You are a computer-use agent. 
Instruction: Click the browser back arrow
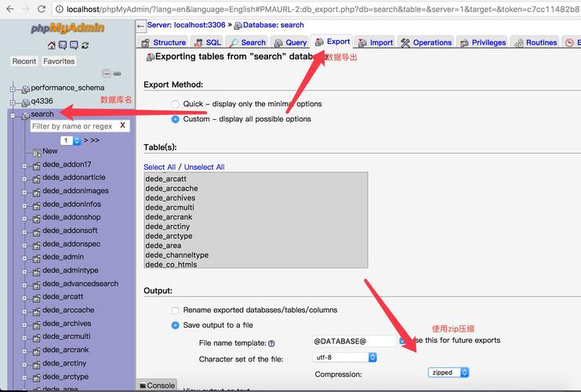pyautogui.click(x=10, y=9)
